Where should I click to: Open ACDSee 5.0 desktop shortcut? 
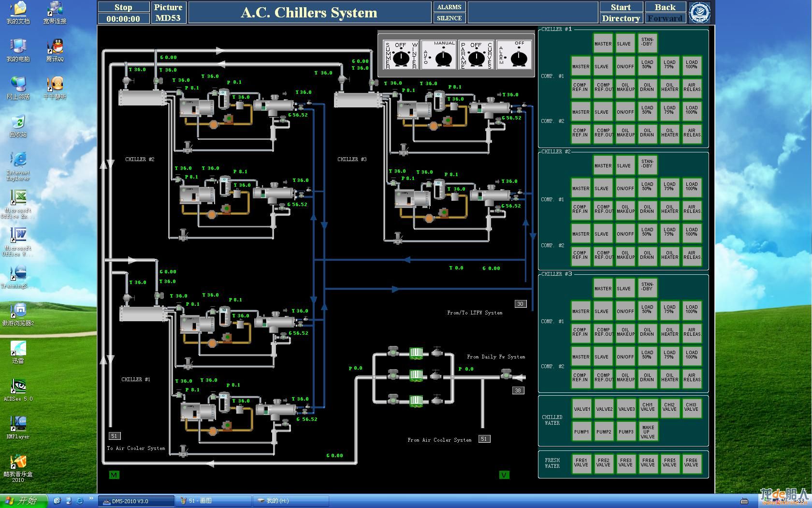[x=18, y=390]
